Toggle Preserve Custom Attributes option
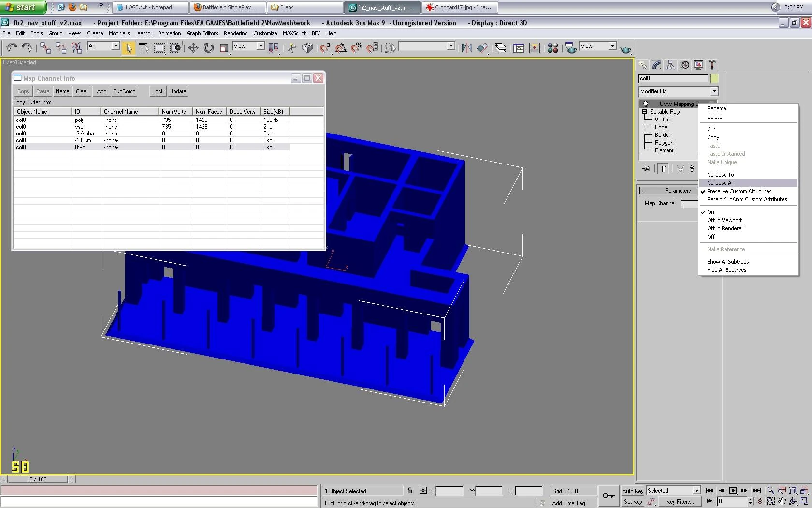 pyautogui.click(x=739, y=191)
